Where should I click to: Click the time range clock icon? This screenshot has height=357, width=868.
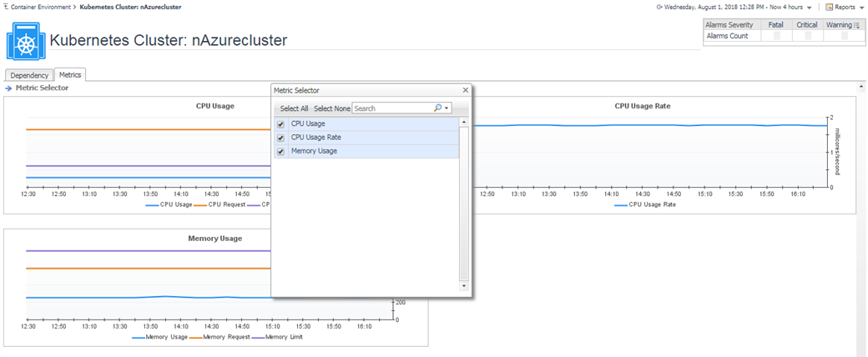pos(659,8)
